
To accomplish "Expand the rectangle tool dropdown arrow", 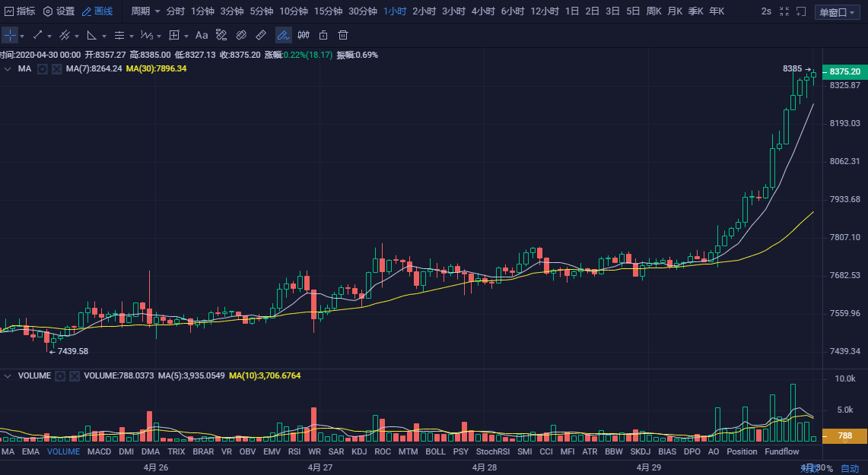I will 186,36.
